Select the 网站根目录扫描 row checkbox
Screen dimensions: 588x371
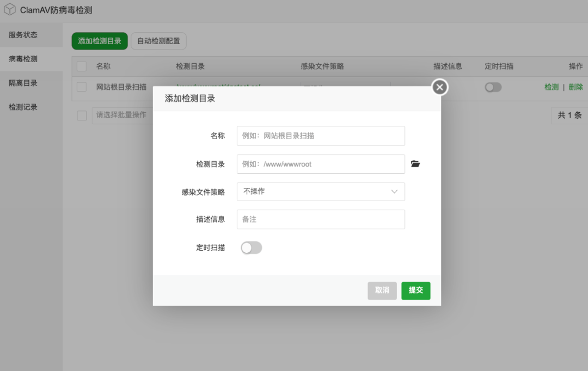pos(82,87)
